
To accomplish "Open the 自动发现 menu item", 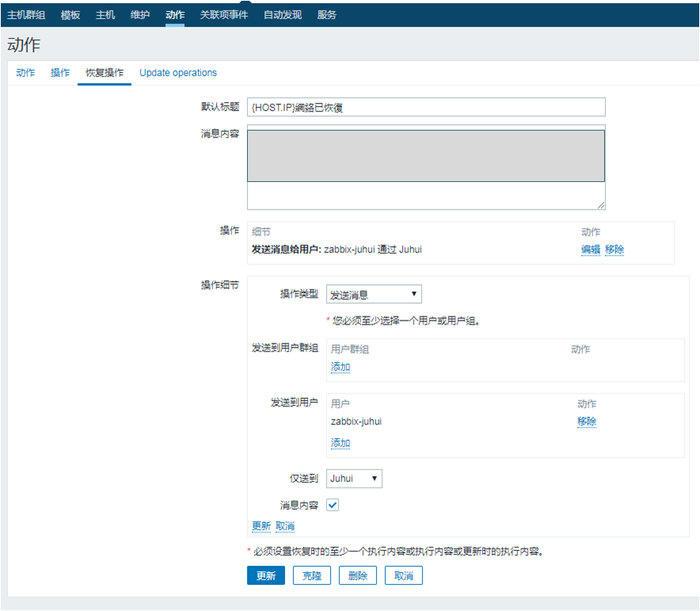I will [283, 15].
